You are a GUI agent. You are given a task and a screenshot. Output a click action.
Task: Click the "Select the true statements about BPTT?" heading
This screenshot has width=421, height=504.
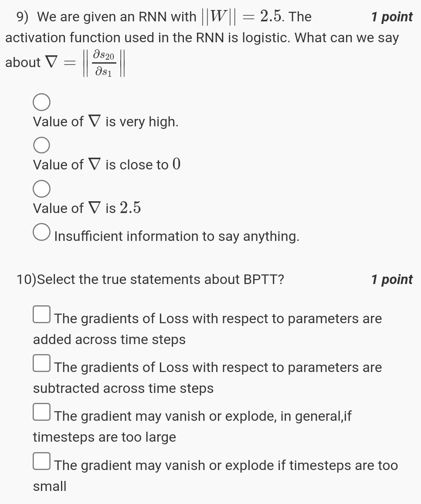tap(160, 280)
